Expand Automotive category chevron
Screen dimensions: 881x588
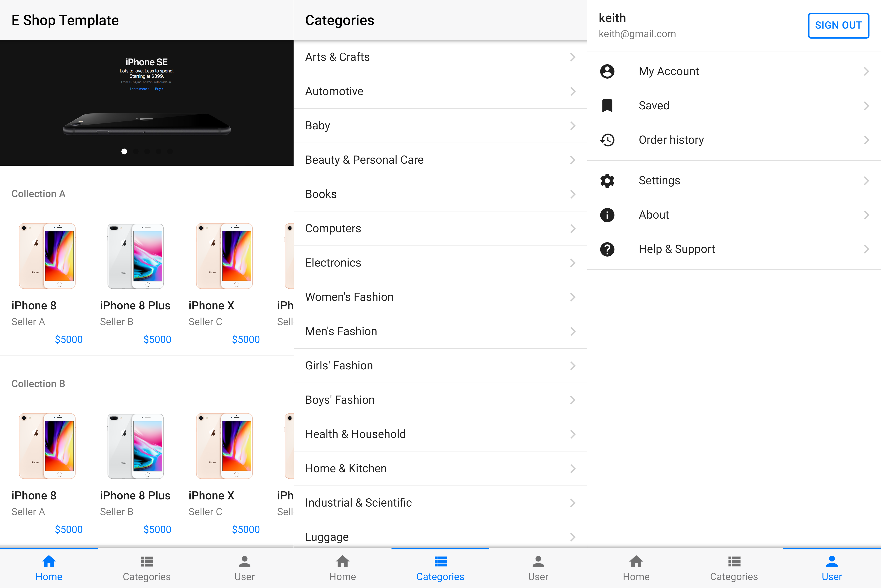(572, 91)
